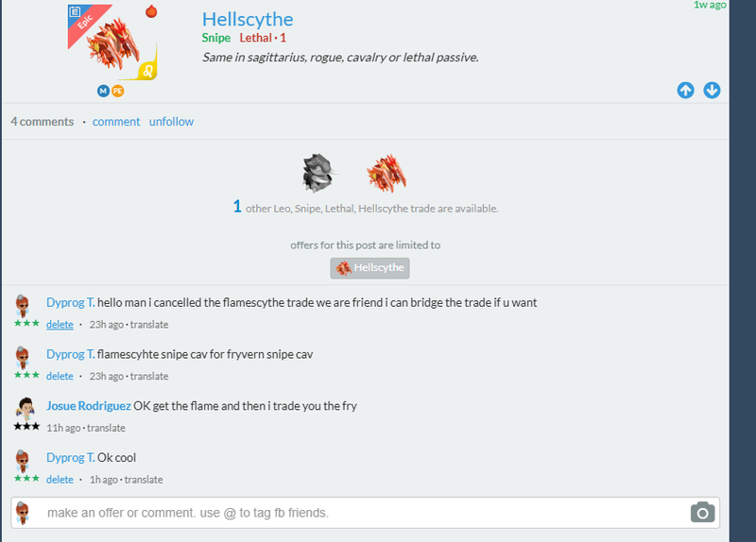Screen dimensions: 756x542
Task: Click the red Hellscythe icon in trade offers
Action: click(386, 172)
